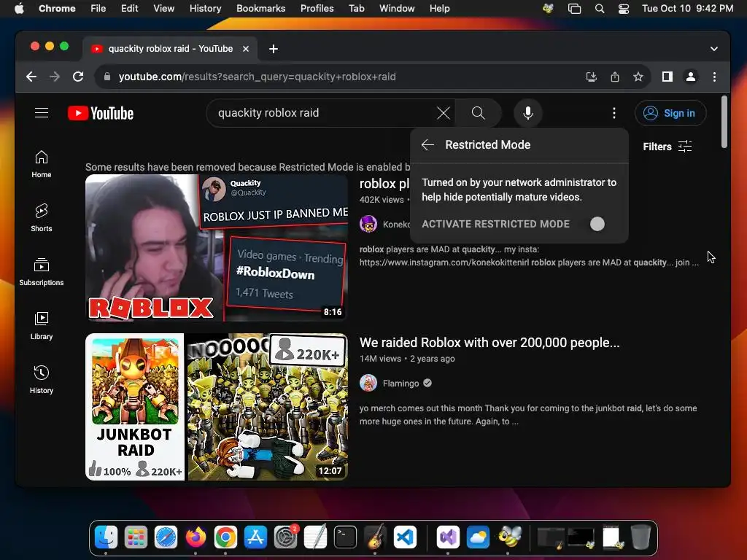The image size is (747, 560).
Task: Open the YouTube guide hamburger menu
Action: 42,113
